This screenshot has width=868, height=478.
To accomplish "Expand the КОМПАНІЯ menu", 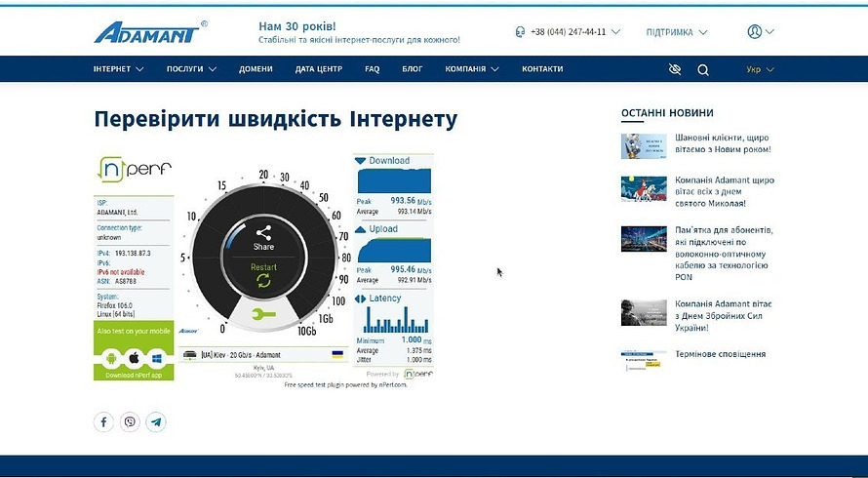I will point(472,69).
